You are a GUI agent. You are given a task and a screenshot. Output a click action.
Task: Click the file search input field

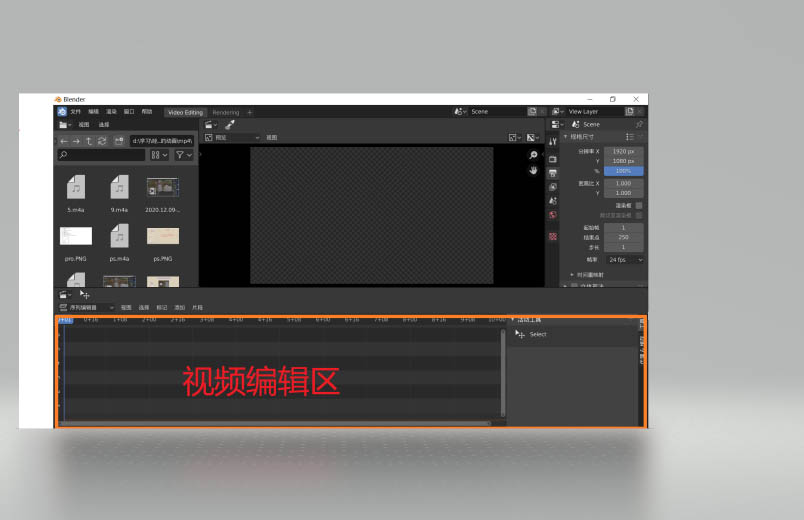(x=102, y=155)
